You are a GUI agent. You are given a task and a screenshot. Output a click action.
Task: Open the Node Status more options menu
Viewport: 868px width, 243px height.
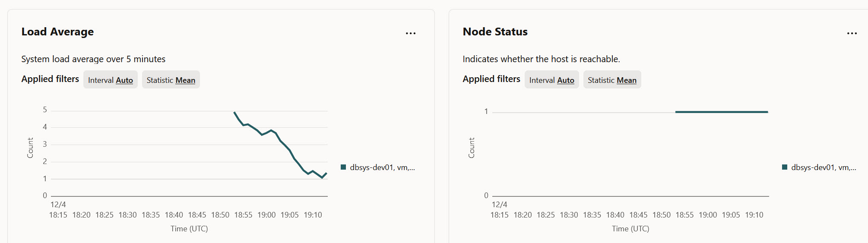coord(852,33)
